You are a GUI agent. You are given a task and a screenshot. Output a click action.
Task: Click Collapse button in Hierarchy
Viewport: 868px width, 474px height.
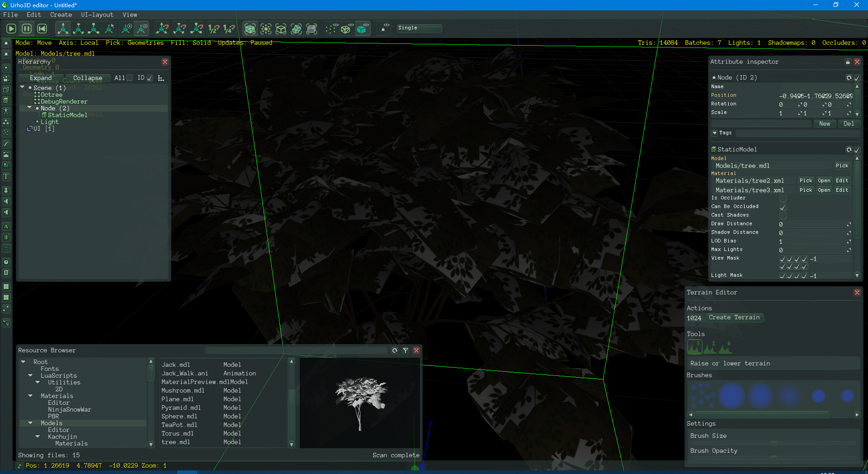click(88, 78)
